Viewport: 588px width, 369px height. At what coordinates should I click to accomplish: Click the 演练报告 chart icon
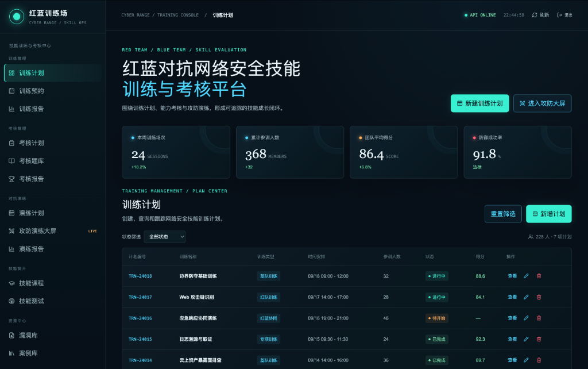coord(11,249)
